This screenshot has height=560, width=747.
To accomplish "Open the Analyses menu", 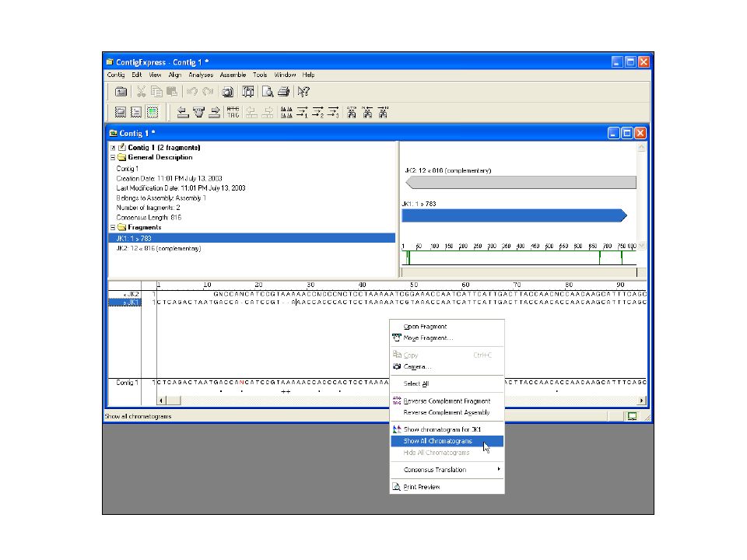I will click(201, 75).
